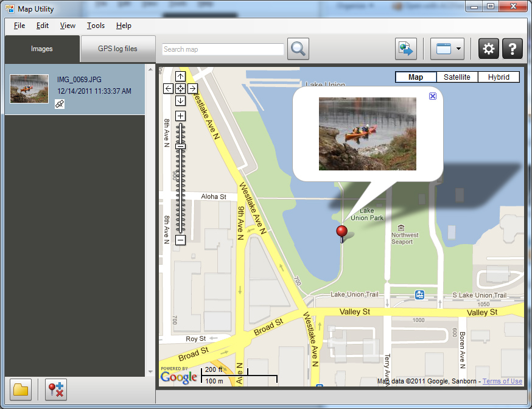Click the map zoom slider handle
Image resolution: width=532 pixels, height=409 pixels.
[x=181, y=147]
